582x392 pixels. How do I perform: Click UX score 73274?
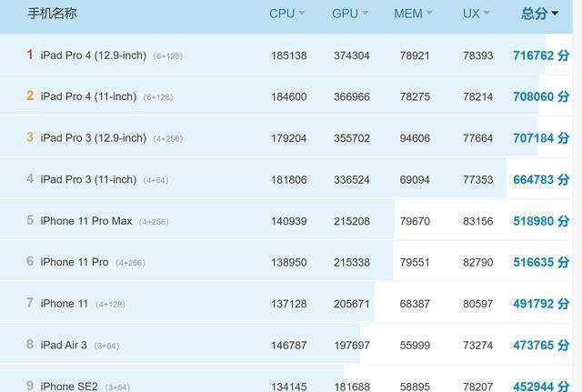[x=477, y=346]
